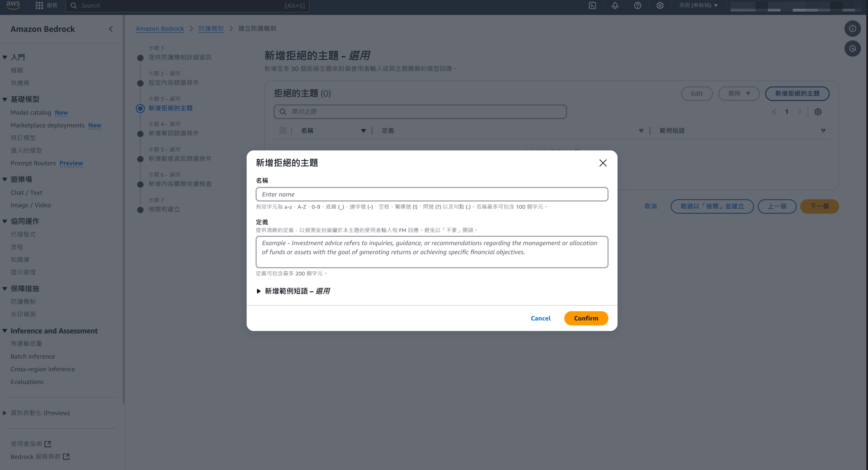Open the table preferences gear icon
The height and width of the screenshot is (470, 868).
818,112
